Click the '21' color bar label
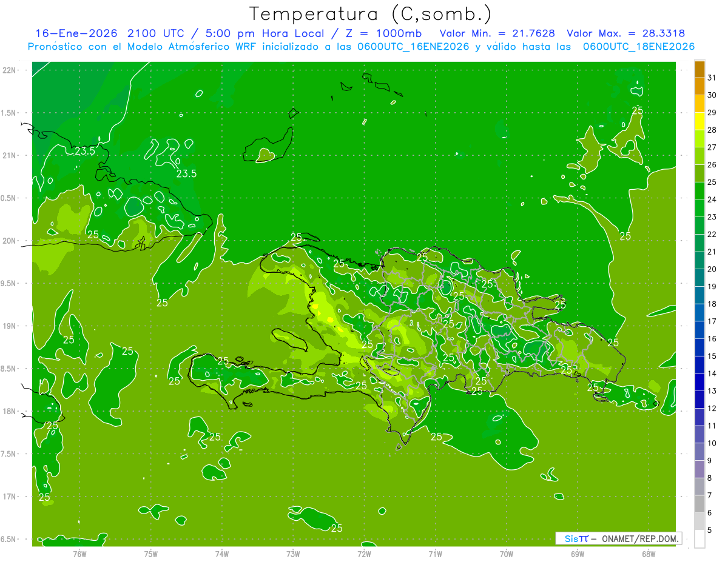The width and height of the screenshot is (728, 562). coord(712,252)
